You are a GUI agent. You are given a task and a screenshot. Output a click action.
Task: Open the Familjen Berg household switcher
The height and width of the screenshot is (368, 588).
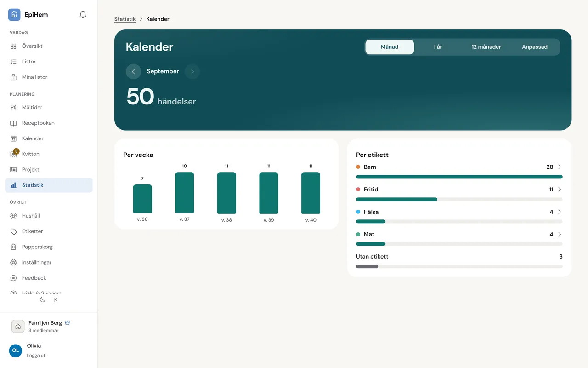pyautogui.click(x=49, y=326)
